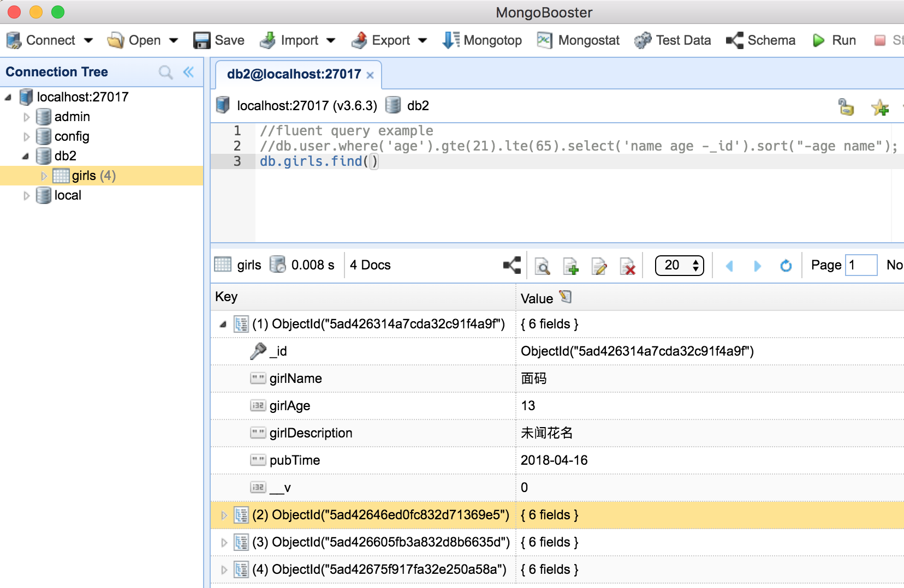Collapse the db2 database node
Image resolution: width=904 pixels, height=588 pixels.
[25, 157]
